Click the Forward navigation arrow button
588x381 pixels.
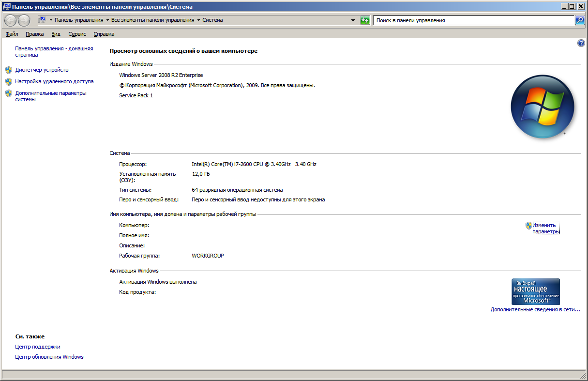(24, 20)
